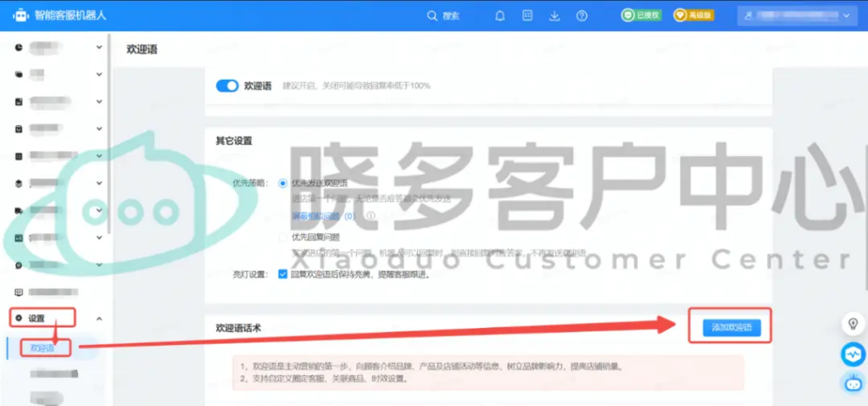Viewport: 868px width, 406px height.
Task: Click the sidebar vertical scrollbar
Action: pos(109,133)
